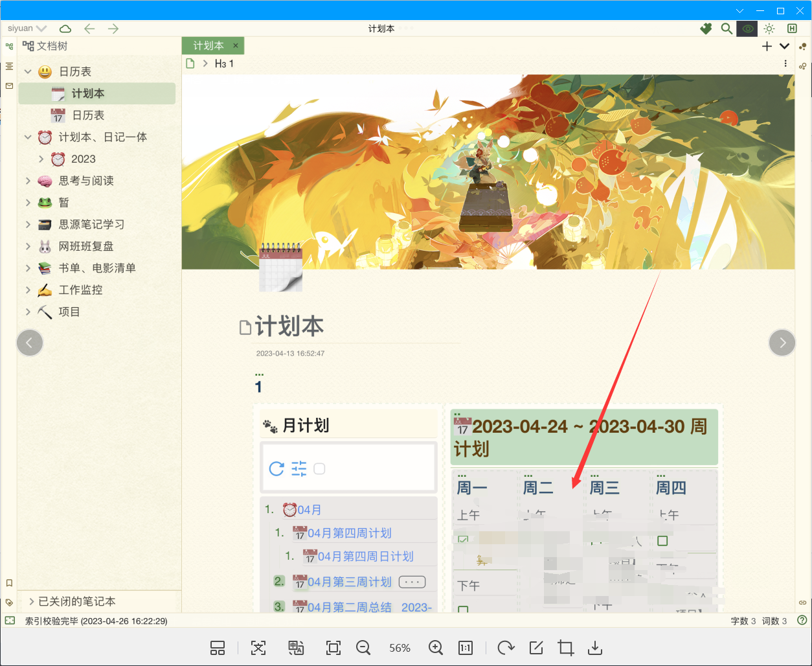Screen dimensions: 812x666
Task: Open the 工作监控 notebook row
Action: (x=97, y=290)
